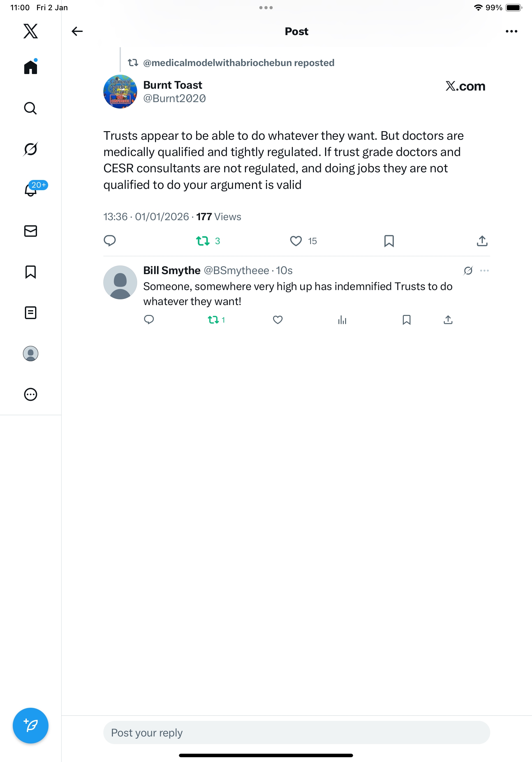The image size is (532, 762).
Task: Undo repost on Burnt Toast's post
Action: coord(203,241)
